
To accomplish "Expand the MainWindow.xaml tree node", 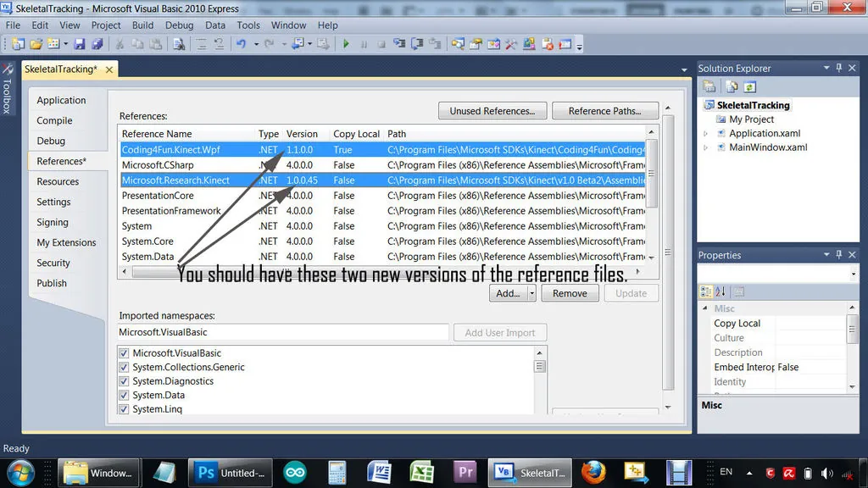I will click(x=705, y=147).
